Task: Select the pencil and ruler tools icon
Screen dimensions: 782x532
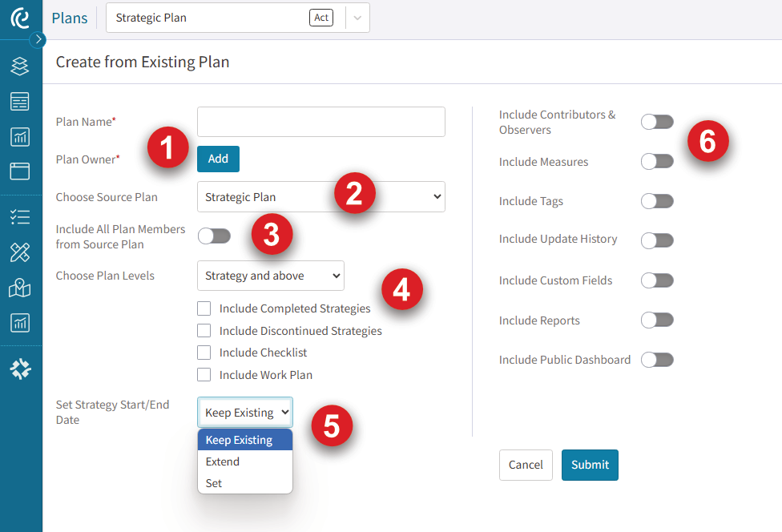Action: tap(20, 252)
